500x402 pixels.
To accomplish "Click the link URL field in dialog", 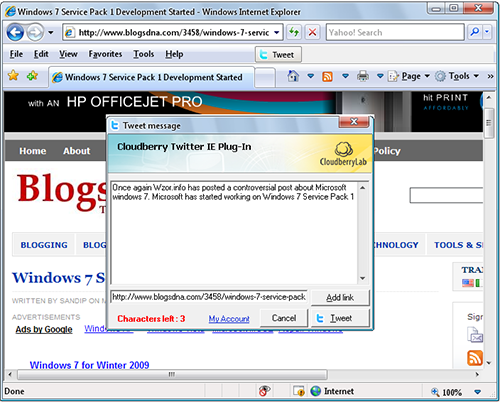I will 209,297.
